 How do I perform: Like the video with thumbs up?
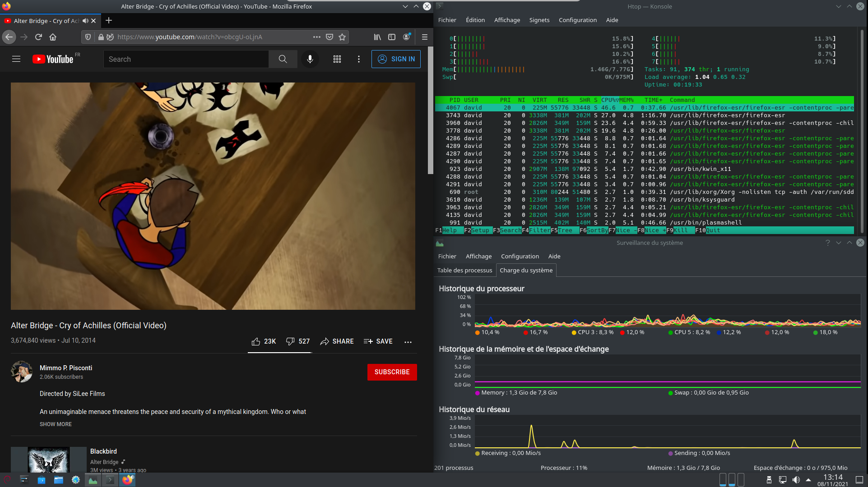pyautogui.click(x=256, y=341)
